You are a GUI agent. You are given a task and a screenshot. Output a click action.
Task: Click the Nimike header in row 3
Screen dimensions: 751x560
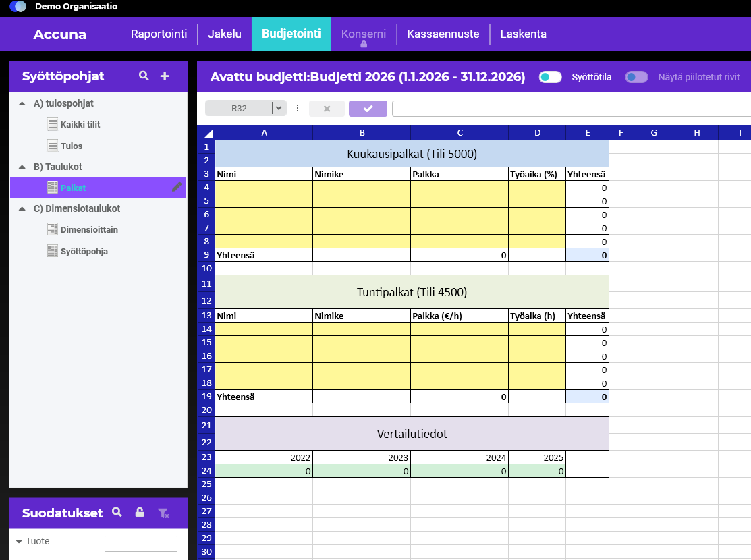pyautogui.click(x=362, y=174)
